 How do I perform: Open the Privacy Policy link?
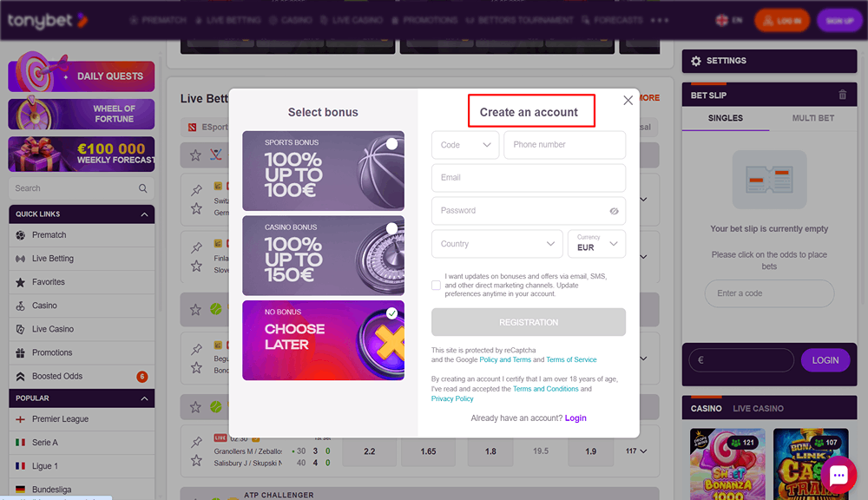point(452,398)
